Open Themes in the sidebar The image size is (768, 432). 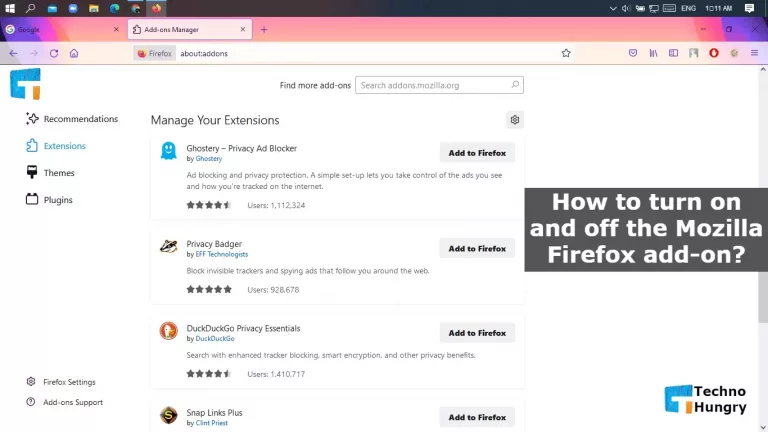click(50, 172)
